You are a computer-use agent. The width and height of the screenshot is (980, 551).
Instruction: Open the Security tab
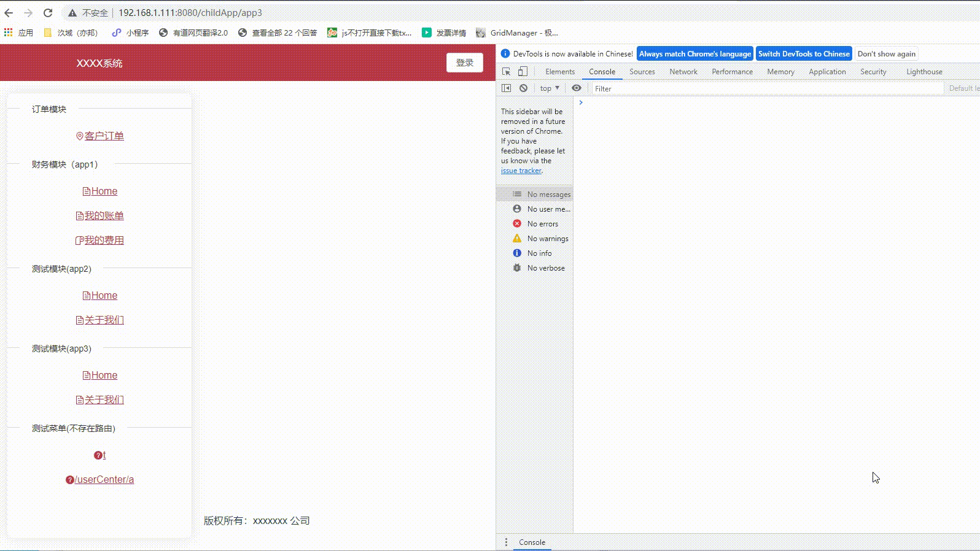873,72
